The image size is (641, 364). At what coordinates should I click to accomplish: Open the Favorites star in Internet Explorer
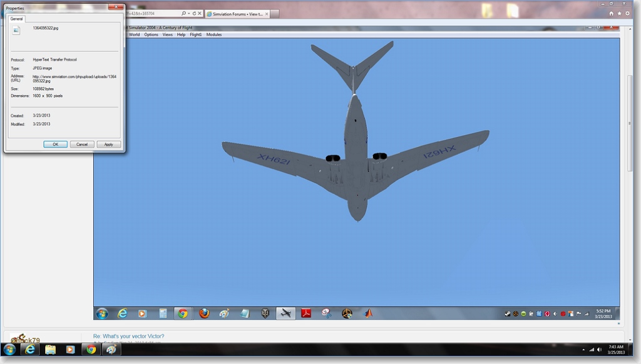pyautogui.click(x=619, y=14)
